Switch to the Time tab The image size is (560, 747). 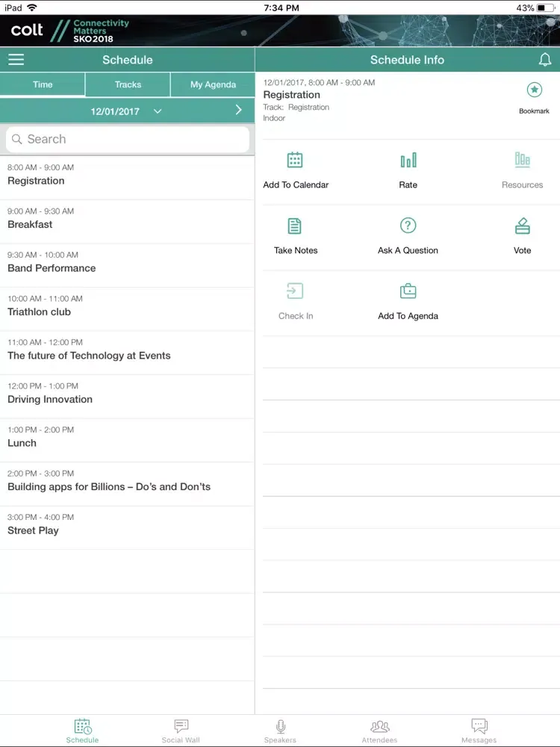point(43,84)
